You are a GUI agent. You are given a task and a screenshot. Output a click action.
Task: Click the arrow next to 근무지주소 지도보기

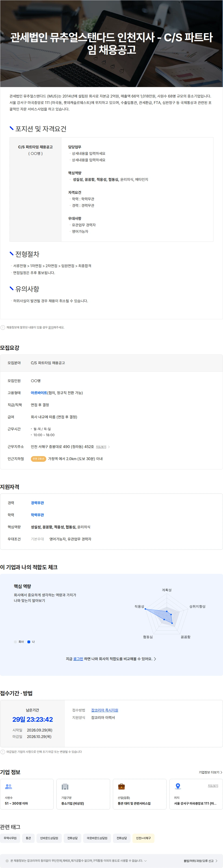click(x=109, y=447)
